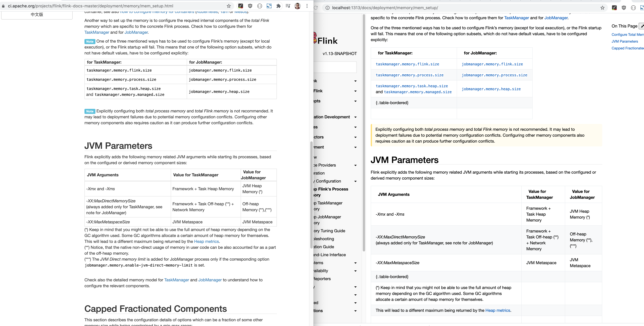Click the Heap metrics link on localhost page
This screenshot has width=644, height=326.
497,310
